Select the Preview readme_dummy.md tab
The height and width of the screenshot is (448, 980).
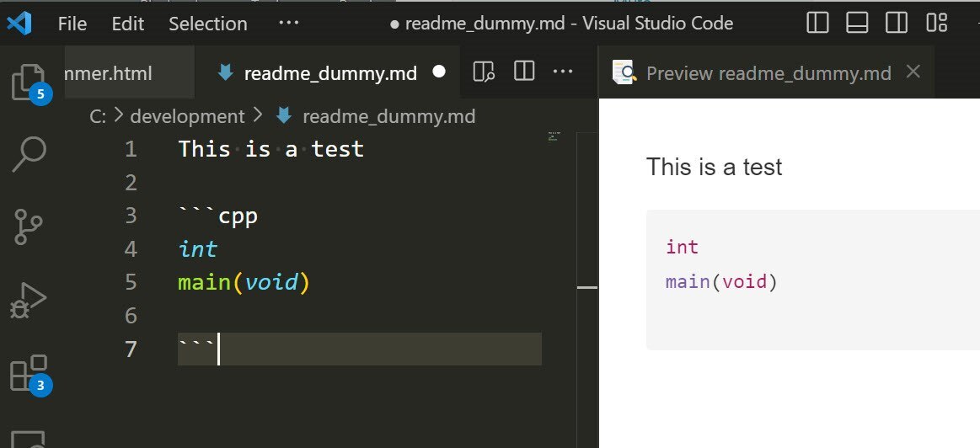click(766, 72)
